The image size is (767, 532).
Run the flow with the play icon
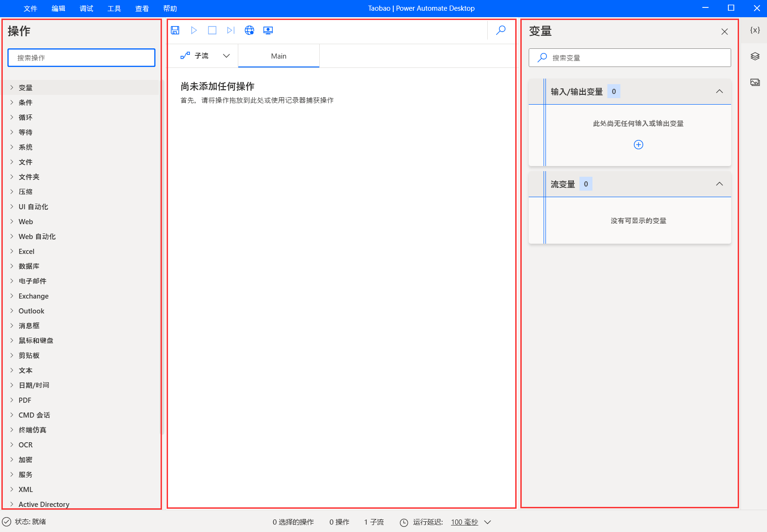(194, 30)
